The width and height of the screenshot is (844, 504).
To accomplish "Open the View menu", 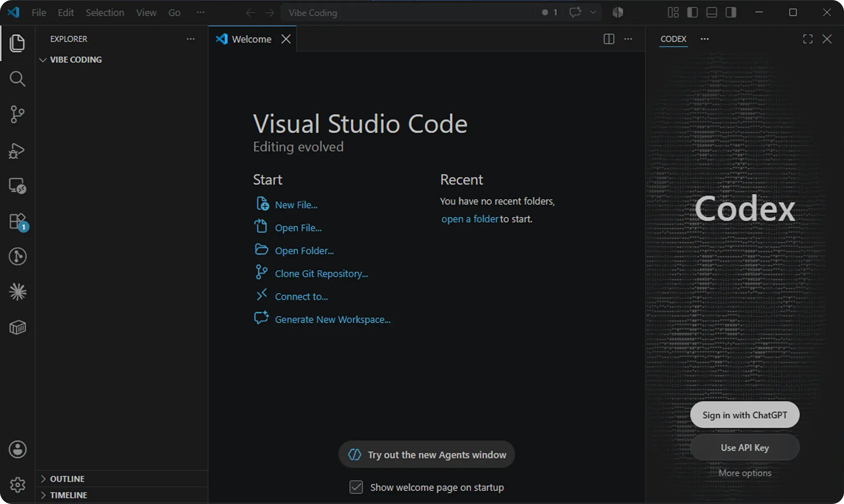I will tap(146, 12).
